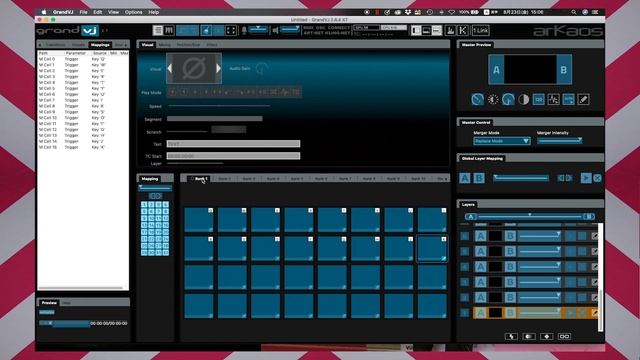This screenshot has width=640, height=360.
Task: Click the TC Start input field
Action: coord(233,156)
